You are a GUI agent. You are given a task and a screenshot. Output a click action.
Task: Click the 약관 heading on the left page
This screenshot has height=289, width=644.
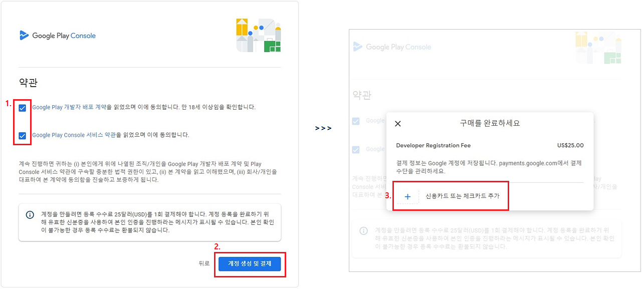tap(28, 83)
